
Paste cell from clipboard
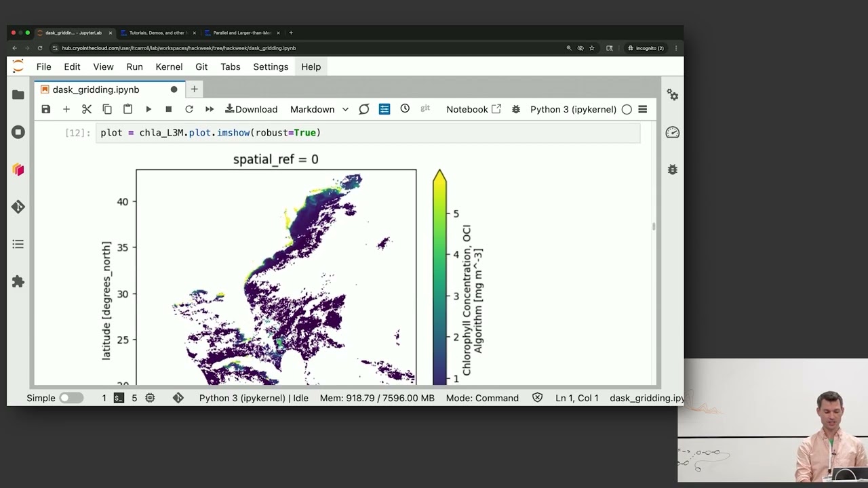[x=127, y=109]
